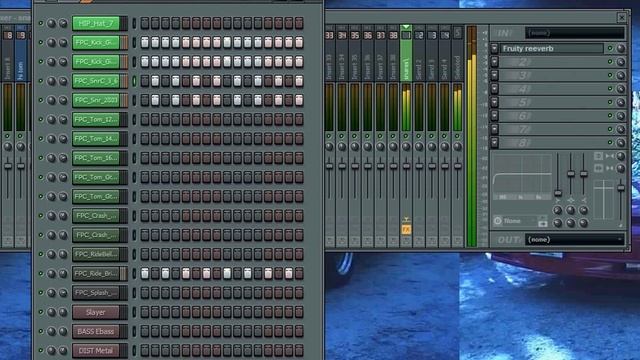The height and width of the screenshot is (360, 640).
Task: Open the mixer OUT output selector
Action: [575, 240]
